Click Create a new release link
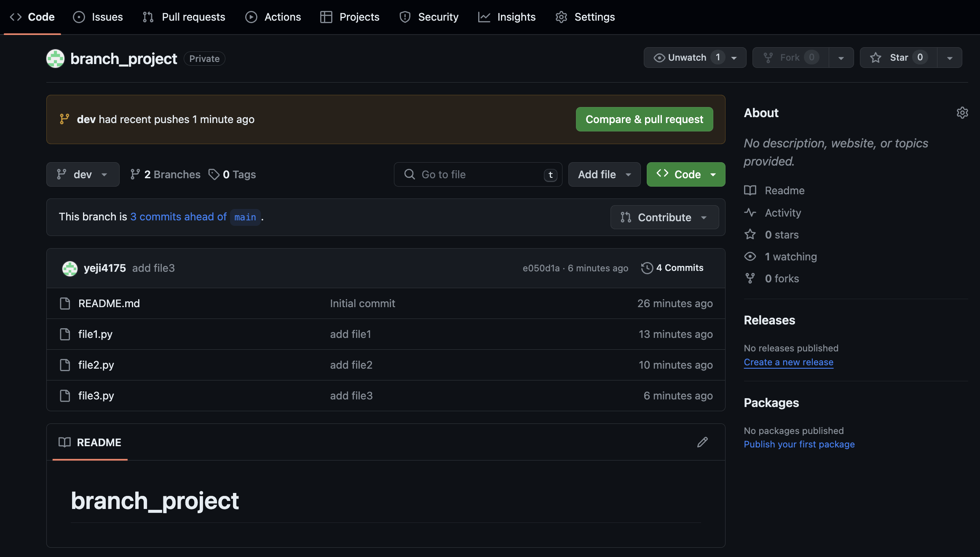Viewport: 980px width, 557px height. click(788, 362)
